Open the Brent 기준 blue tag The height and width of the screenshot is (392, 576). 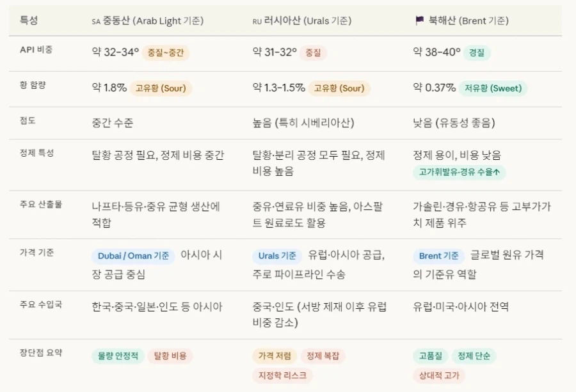coord(438,256)
